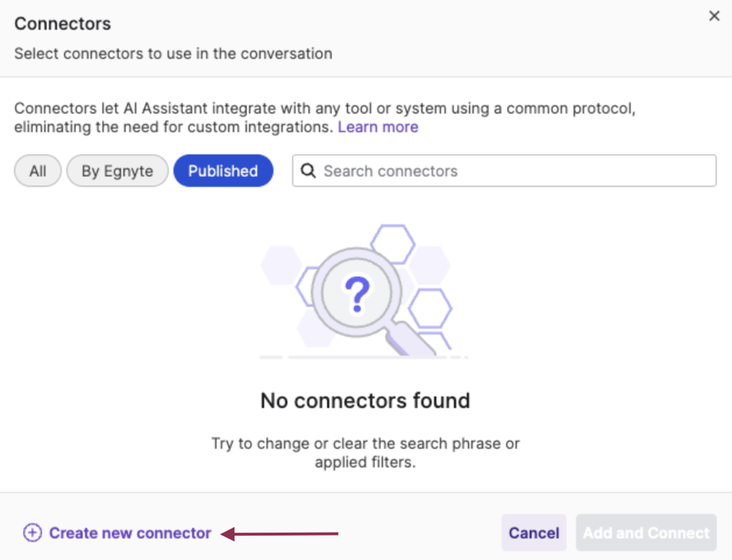Viewport: 732px width, 560px height.
Task: Click the Connectors dialog title
Action: [62, 23]
